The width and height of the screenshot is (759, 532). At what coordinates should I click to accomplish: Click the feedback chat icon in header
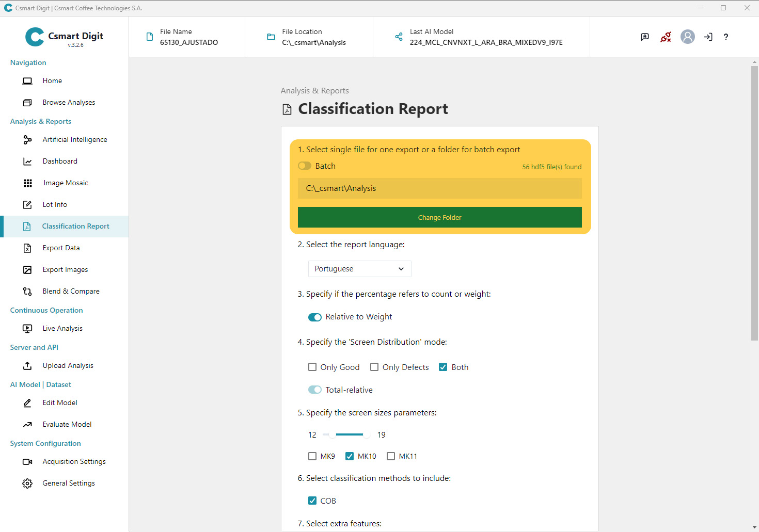[645, 37]
